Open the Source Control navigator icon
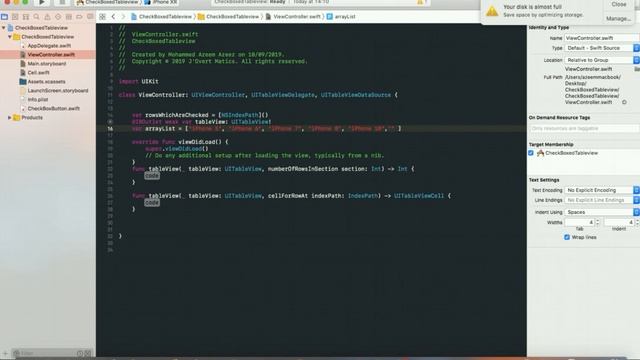 pos(15,17)
